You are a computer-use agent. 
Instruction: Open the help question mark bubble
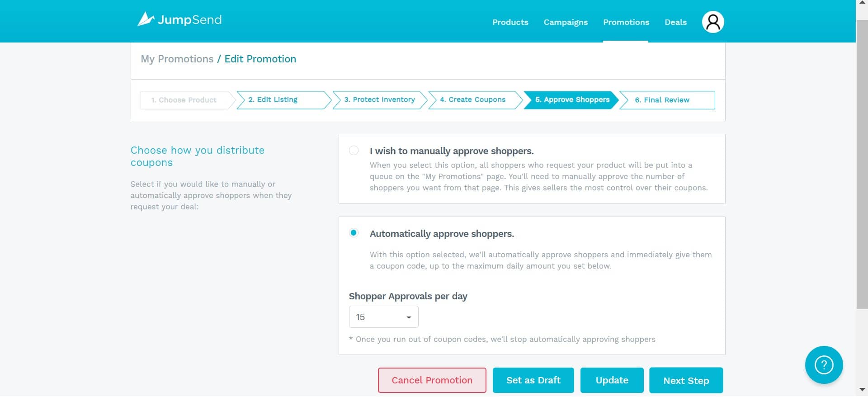click(824, 365)
